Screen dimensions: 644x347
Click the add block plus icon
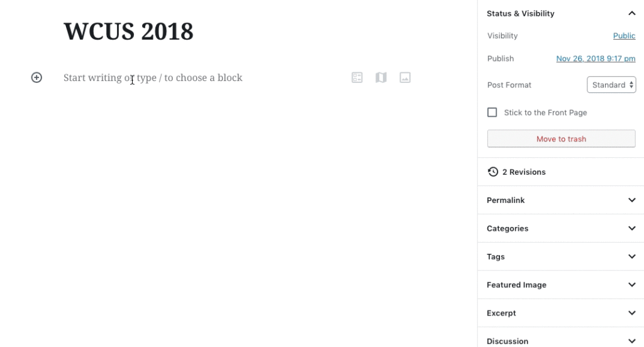tap(36, 77)
